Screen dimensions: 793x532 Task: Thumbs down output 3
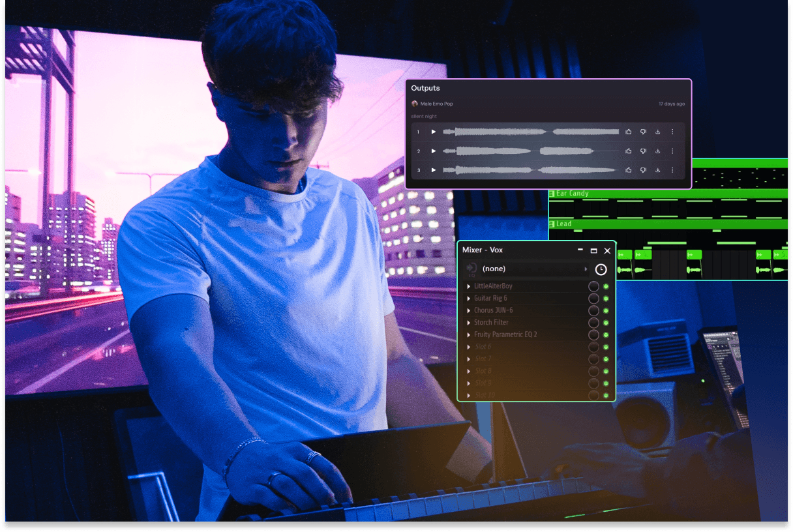(643, 170)
